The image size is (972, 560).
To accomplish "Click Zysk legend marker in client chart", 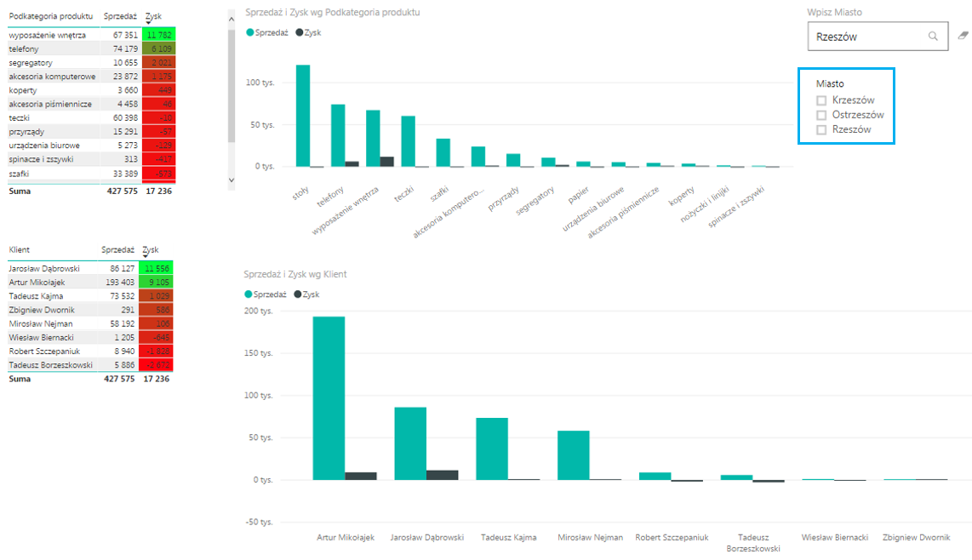I will click(298, 294).
